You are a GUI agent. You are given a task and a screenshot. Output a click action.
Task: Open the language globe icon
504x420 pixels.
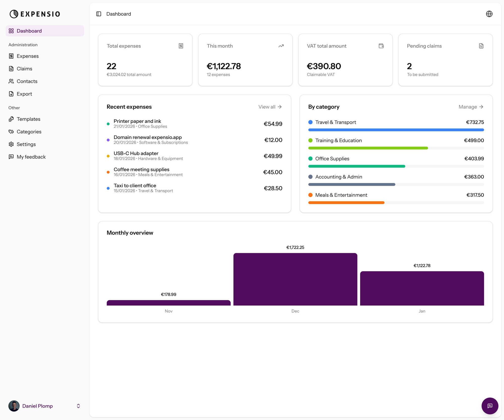[x=489, y=14]
